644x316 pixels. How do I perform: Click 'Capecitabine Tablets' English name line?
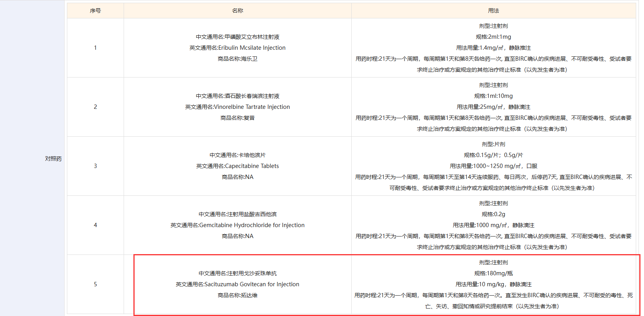(237, 166)
